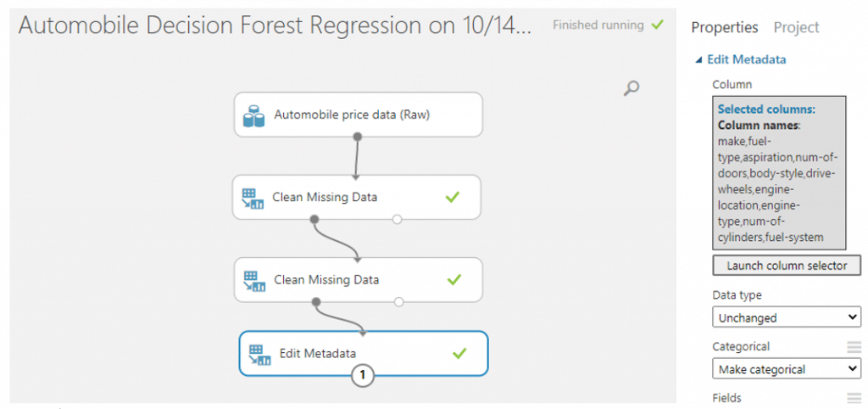
Task: Click the Finished running green checkmark
Action: coord(657,25)
